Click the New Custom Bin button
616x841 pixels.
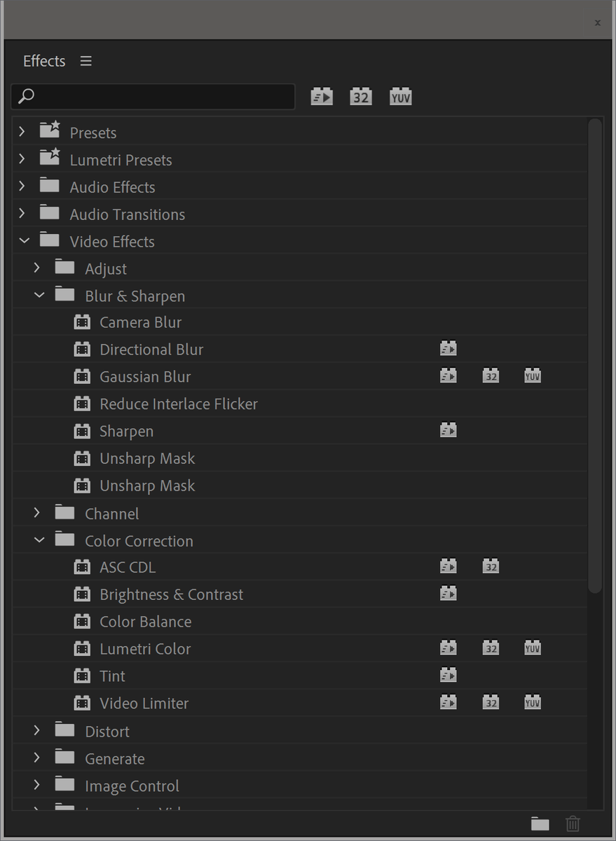click(x=540, y=824)
